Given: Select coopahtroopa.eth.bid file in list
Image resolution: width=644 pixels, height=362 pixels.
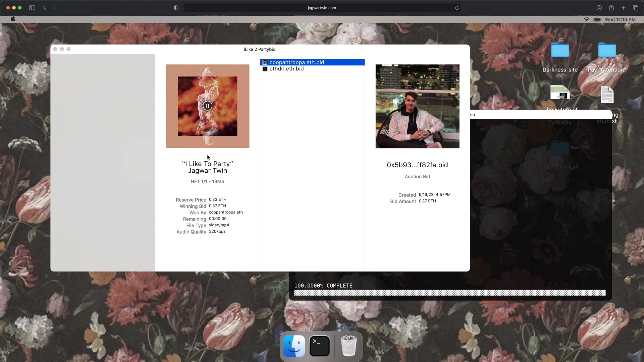Looking at the screenshot, I should coord(297,62).
